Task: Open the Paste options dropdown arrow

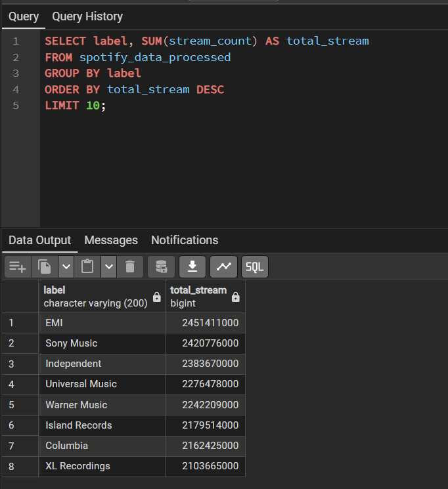Action: point(108,267)
